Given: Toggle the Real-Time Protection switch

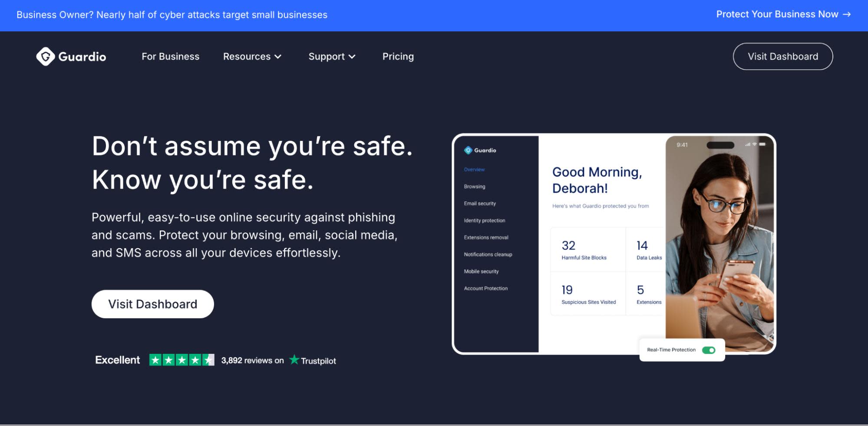Looking at the screenshot, I should [709, 350].
